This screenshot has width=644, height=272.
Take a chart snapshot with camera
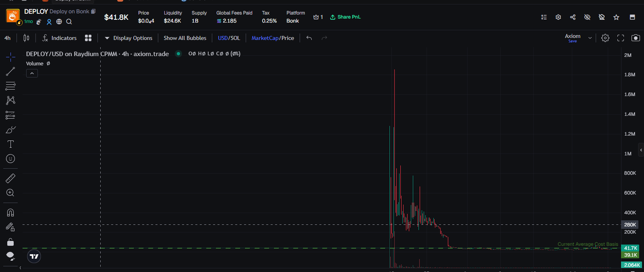[x=635, y=38]
